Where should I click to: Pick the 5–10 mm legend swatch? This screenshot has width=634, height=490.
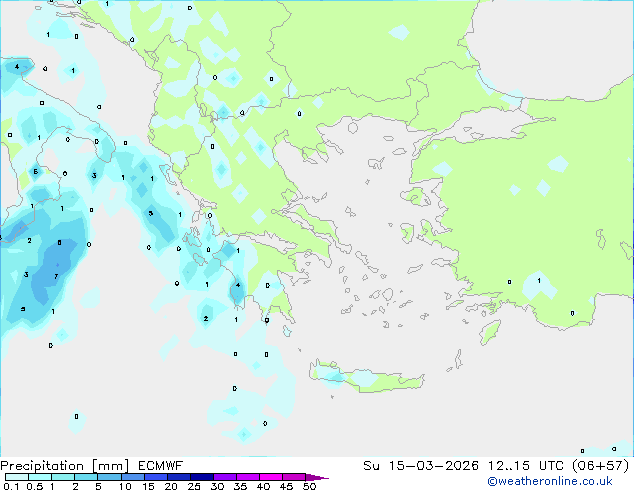109,477
